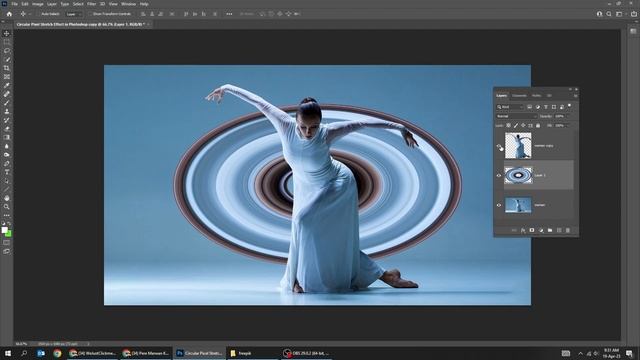
Task: Click the Lock transparent pixels icon
Action: point(509,126)
